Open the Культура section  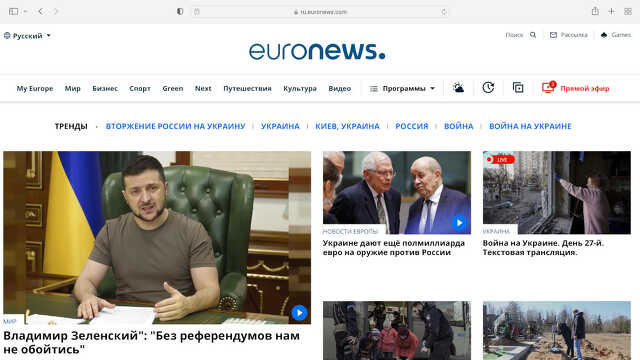point(300,89)
